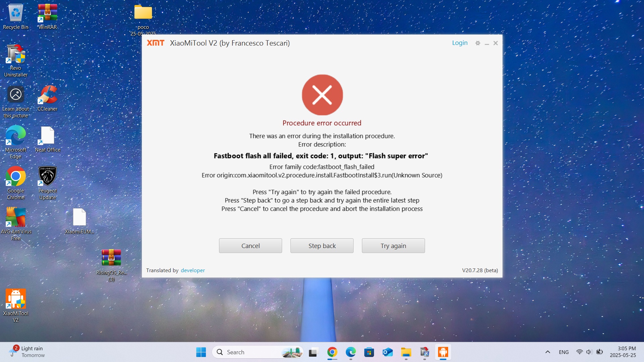644x362 pixels.
Task: Click the Error origin line text
Action: [x=322, y=175]
